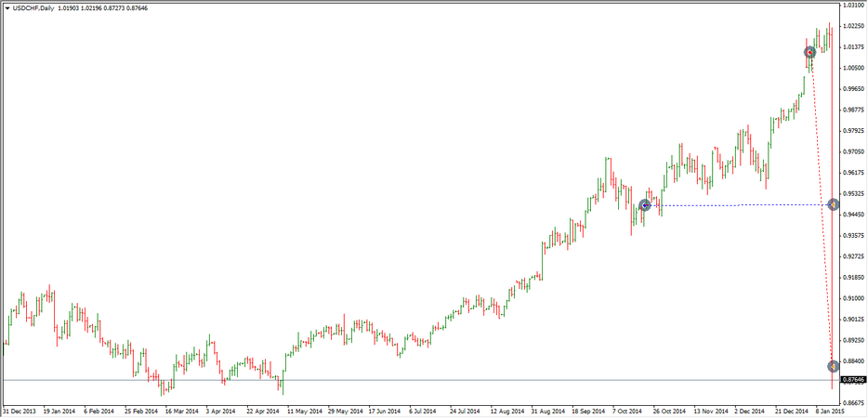This screenshot has height=418, width=868.
Task: Click the 0.97050 price scale label
Action: (x=853, y=151)
